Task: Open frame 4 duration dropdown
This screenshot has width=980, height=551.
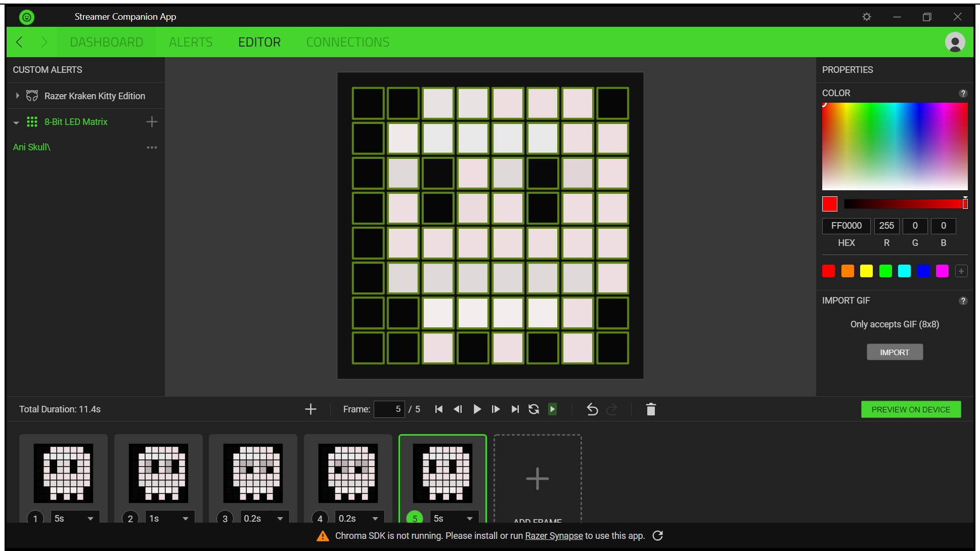Action: (x=375, y=518)
